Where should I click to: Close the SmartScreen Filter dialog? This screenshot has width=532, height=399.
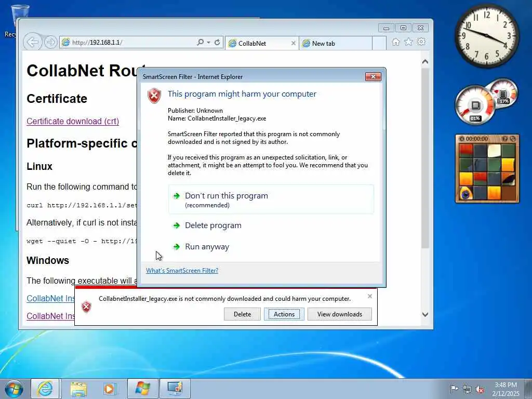click(x=373, y=77)
